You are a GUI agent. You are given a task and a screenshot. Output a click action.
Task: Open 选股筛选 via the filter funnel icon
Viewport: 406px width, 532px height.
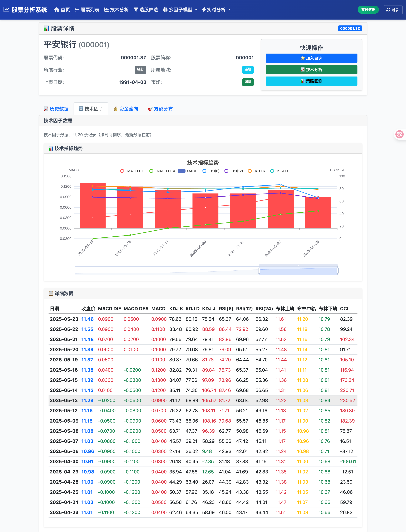coord(136,10)
